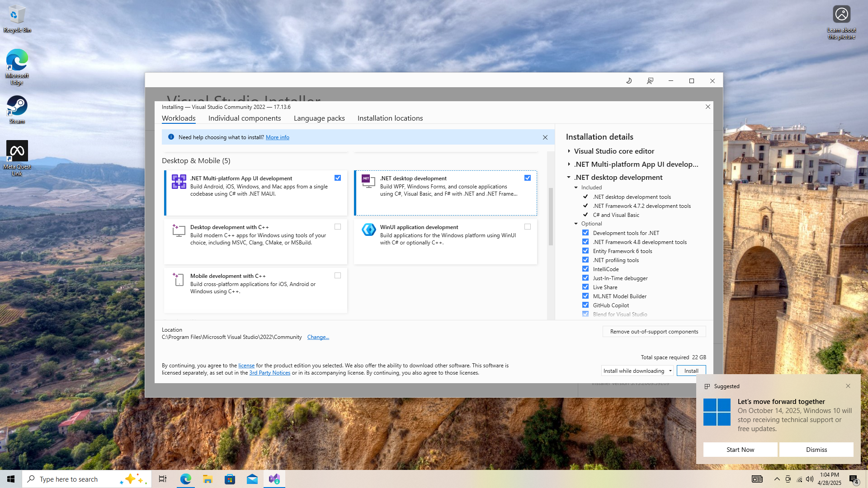Collapse the Optional components list
Viewport: 868px width, 488px height.
pos(576,224)
